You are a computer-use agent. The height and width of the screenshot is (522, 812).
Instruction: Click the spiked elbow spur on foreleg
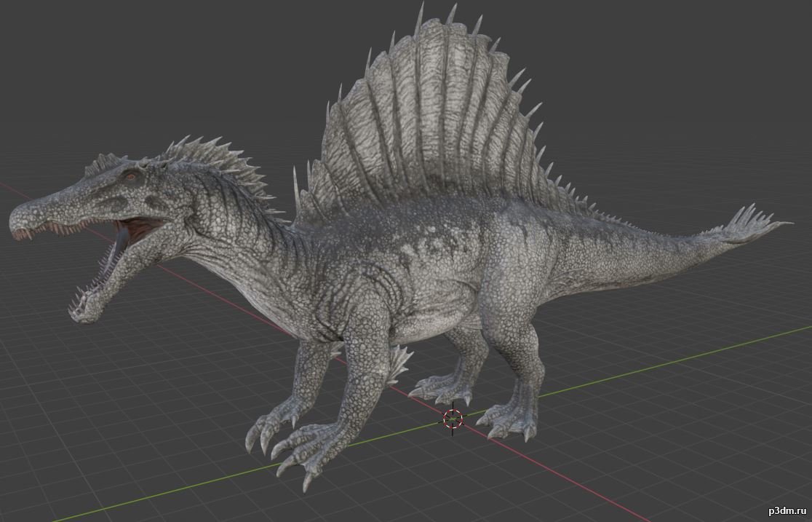(399, 361)
